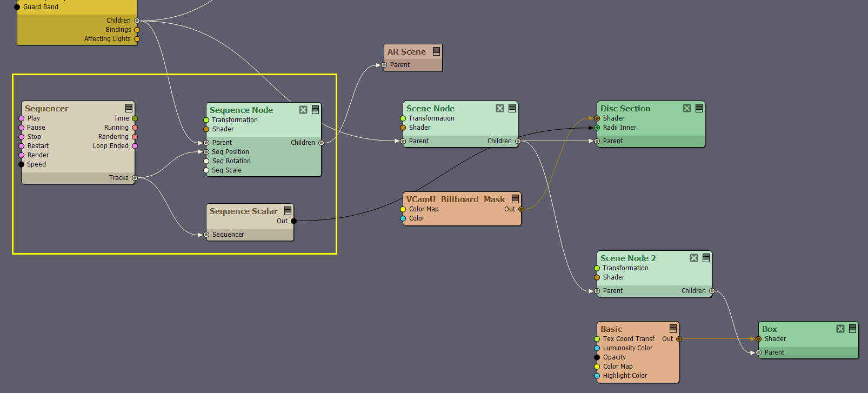868x393 pixels.
Task: Select the Sequencer Tracks output pin
Action: [x=135, y=178]
